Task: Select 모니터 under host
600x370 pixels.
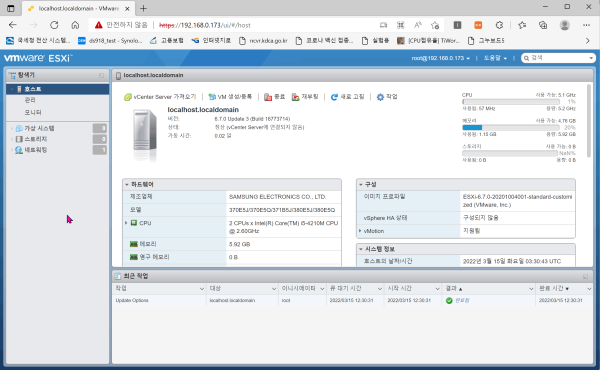Action: coord(33,112)
